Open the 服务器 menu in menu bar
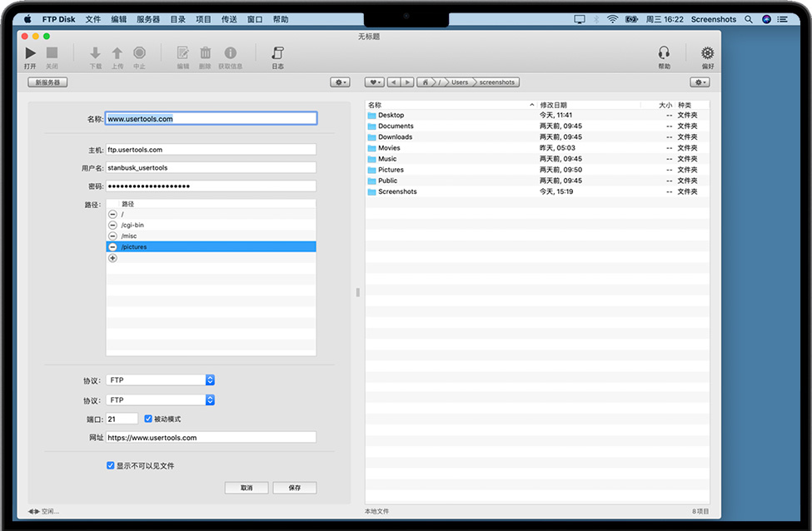Image resolution: width=812 pixels, height=531 pixels. tap(147, 19)
